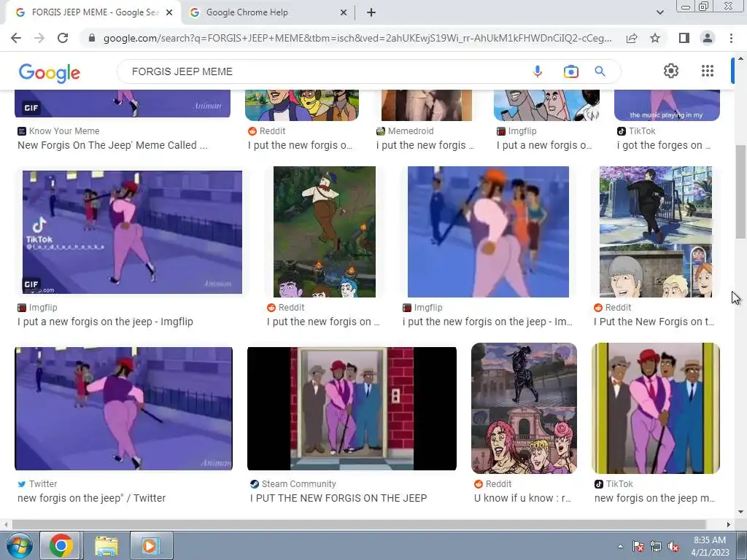747x560 pixels.
Task: Open the Steam Community elevator thumbnail
Action: [x=352, y=408]
